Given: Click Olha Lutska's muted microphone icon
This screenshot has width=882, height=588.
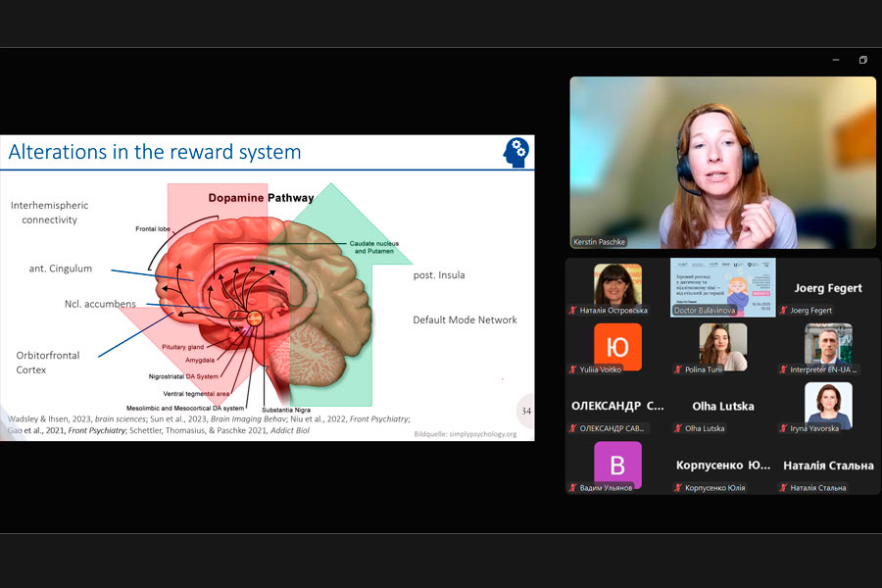Looking at the screenshot, I should point(677,428).
